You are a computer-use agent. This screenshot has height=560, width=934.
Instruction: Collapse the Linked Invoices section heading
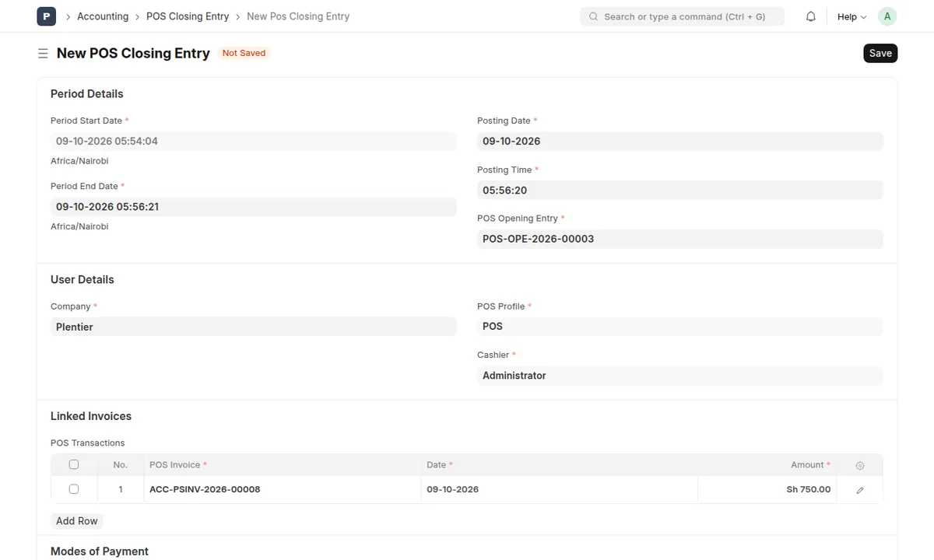(x=91, y=416)
